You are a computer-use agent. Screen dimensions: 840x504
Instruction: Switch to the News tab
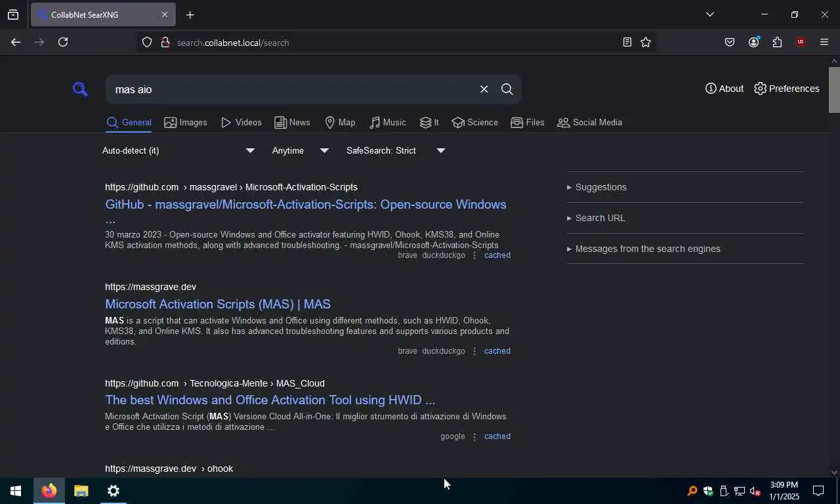click(292, 123)
